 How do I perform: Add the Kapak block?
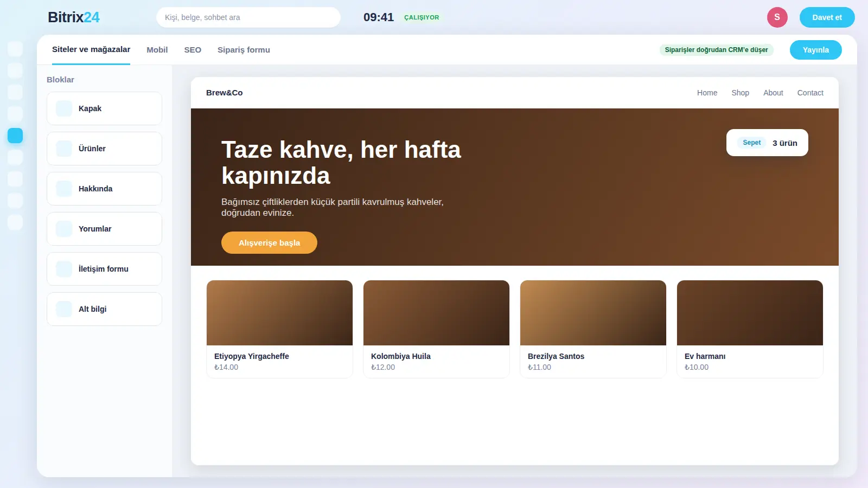[104, 108]
